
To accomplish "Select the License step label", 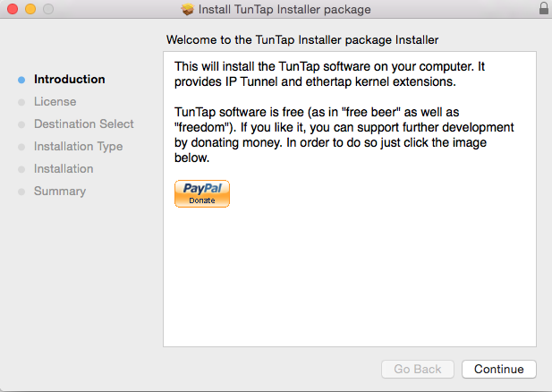I will [x=55, y=101].
